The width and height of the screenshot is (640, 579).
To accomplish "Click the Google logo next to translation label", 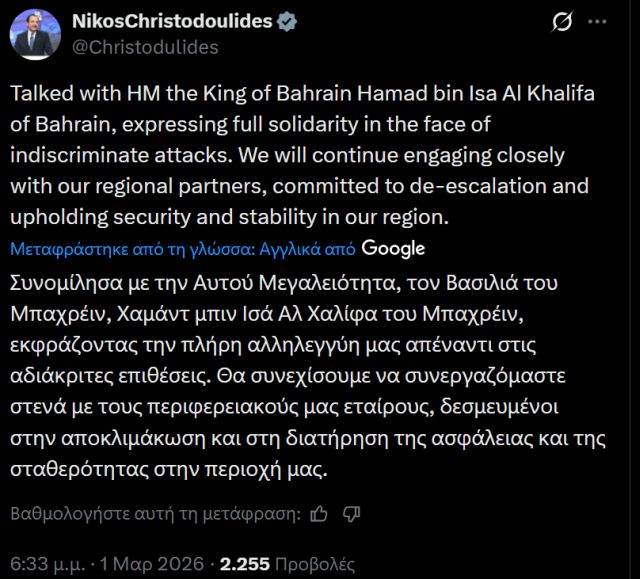I will point(393,248).
